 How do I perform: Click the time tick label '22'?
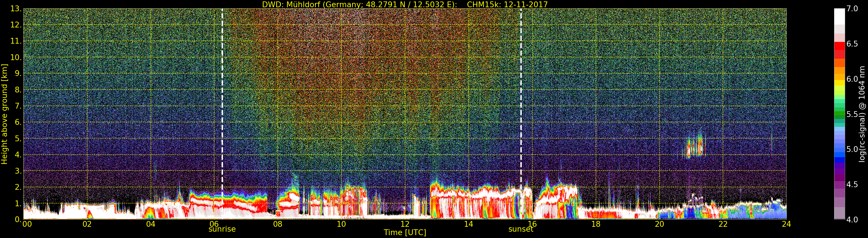723,224
